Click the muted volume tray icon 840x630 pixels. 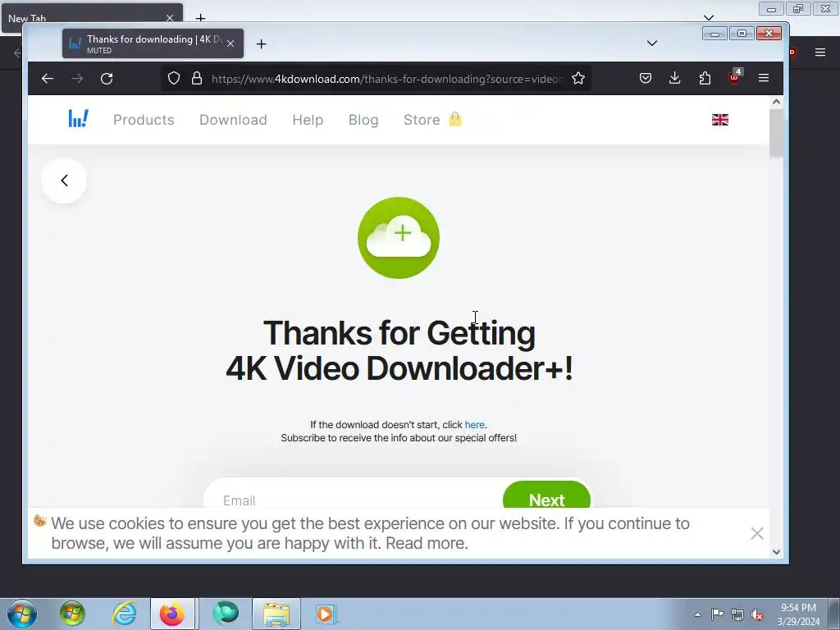pyautogui.click(x=757, y=614)
